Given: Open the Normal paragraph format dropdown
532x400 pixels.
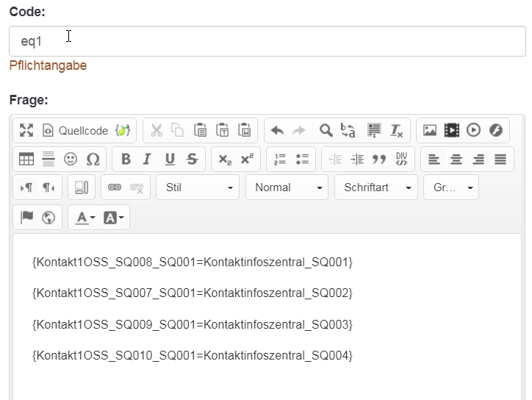Looking at the screenshot, I should [x=287, y=187].
